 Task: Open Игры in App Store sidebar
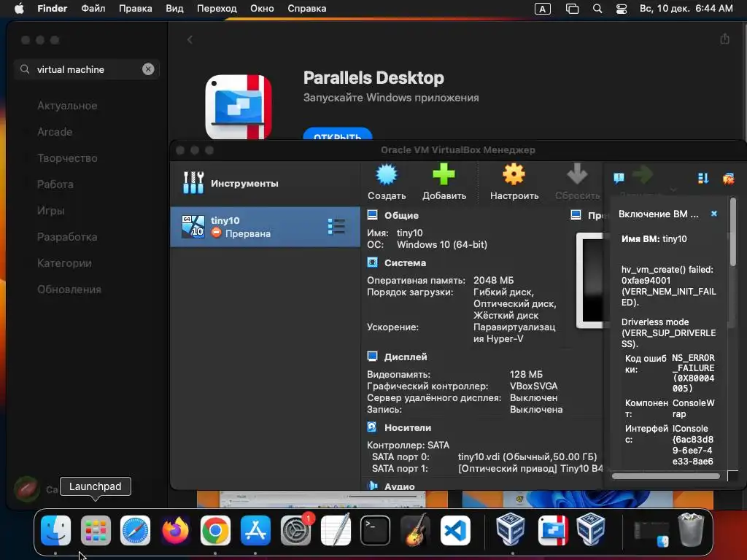(50, 211)
